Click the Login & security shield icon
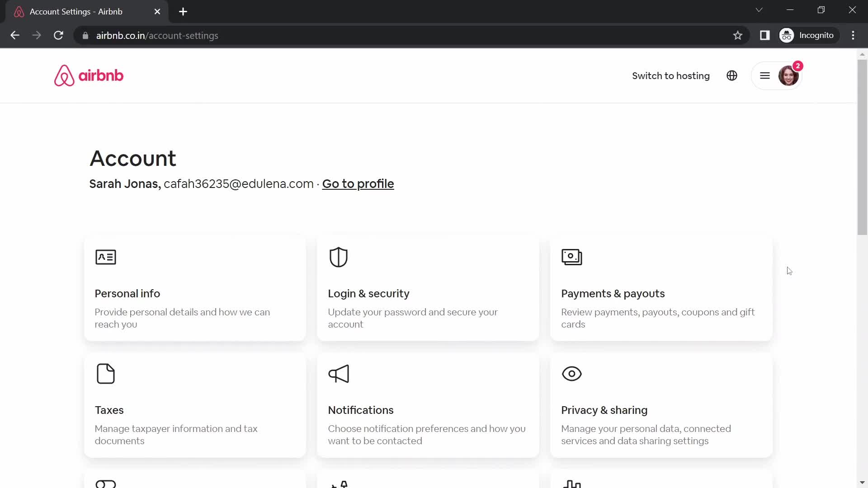868x488 pixels. coord(339,257)
